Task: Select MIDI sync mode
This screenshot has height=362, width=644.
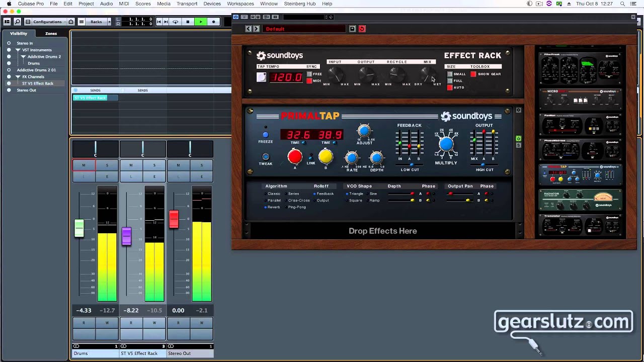Action: pyautogui.click(x=309, y=81)
